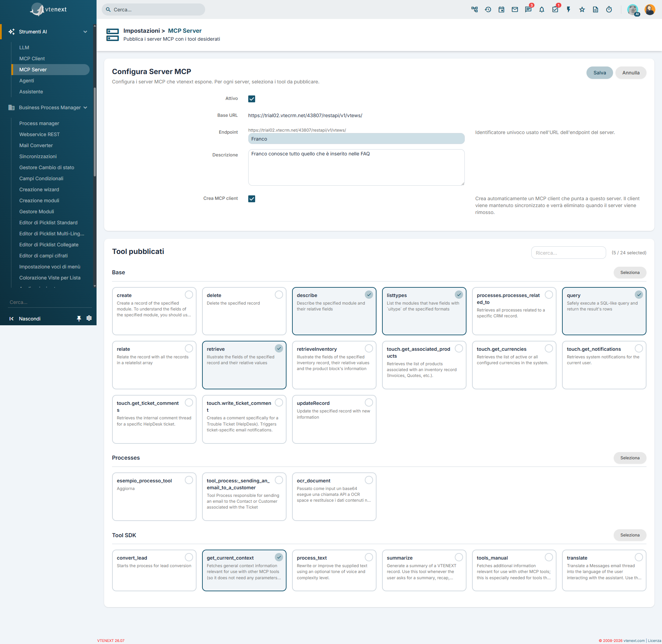This screenshot has width=662, height=644.
Task: Pin the sidebar with the pushpin icon
Action: tap(79, 319)
